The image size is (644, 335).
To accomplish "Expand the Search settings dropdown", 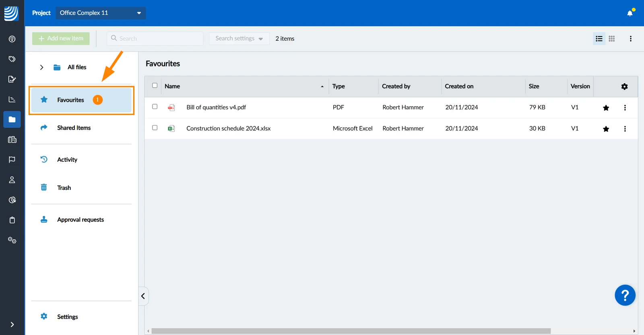I will pyautogui.click(x=239, y=39).
